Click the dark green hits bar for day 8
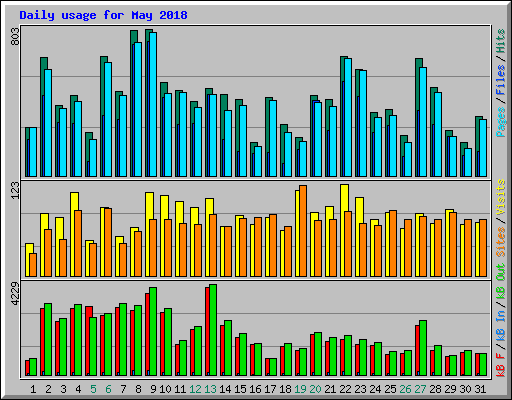 coord(134,37)
